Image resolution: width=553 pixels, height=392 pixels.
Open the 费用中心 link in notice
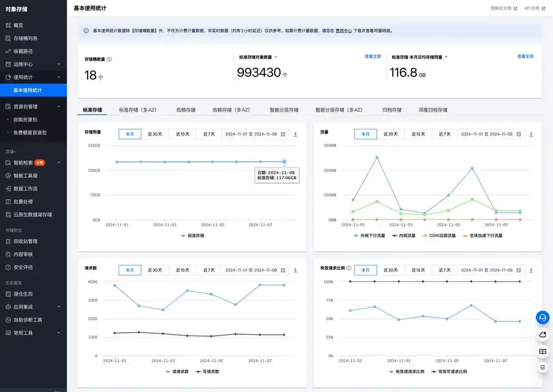click(x=343, y=31)
